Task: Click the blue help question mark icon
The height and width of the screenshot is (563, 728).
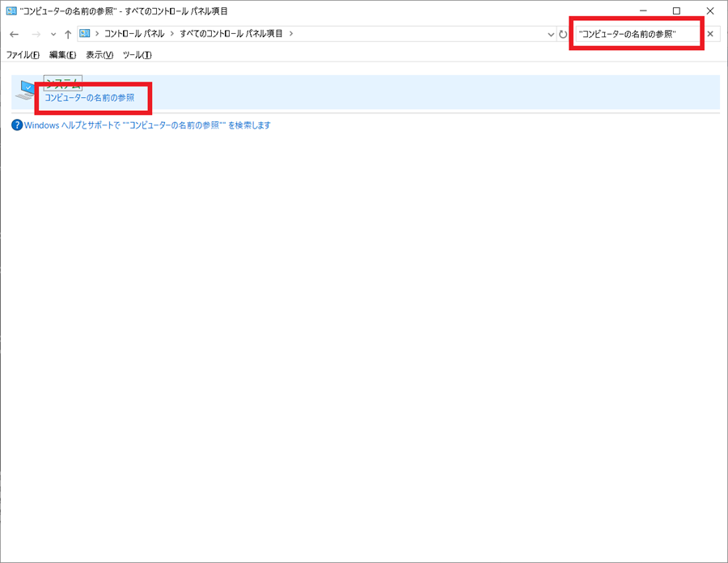Action: (17, 125)
